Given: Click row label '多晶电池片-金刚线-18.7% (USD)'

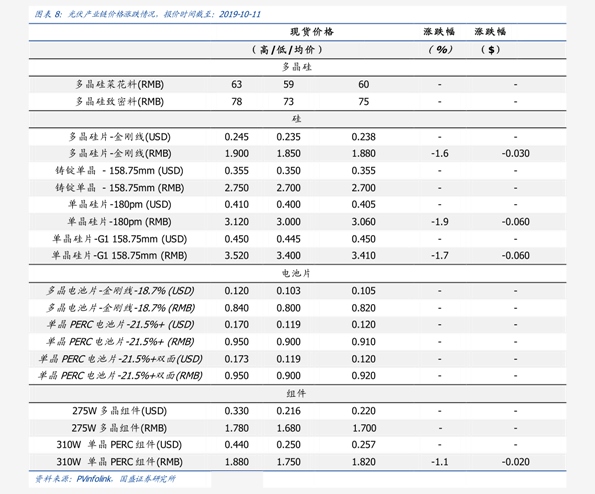Looking at the screenshot, I should pyautogui.click(x=120, y=291).
